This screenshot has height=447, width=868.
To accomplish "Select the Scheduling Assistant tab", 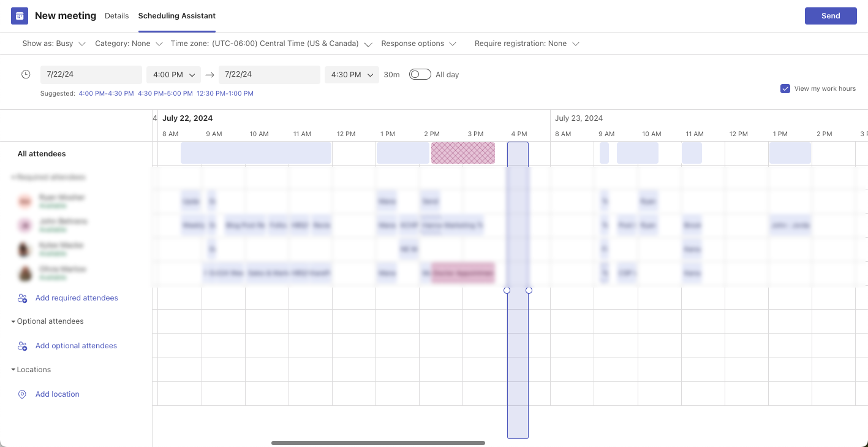I will coord(176,16).
